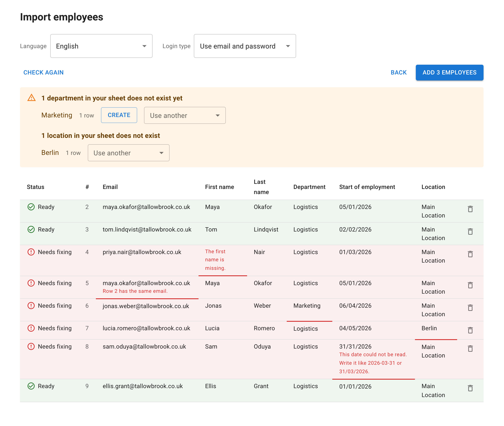Click green Ready check icon in row 2
The height and width of the screenshot is (426, 504).
31,207
